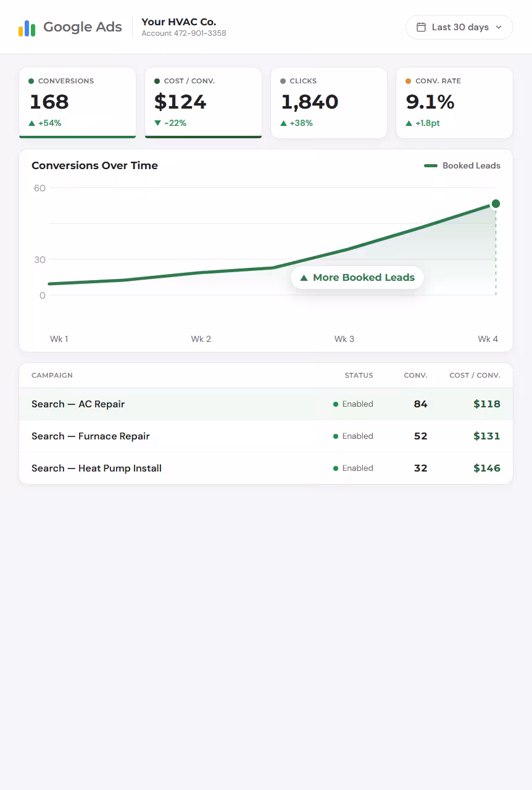532x790 pixels.
Task: Click Enabled status for AC Repair
Action: pos(353,404)
